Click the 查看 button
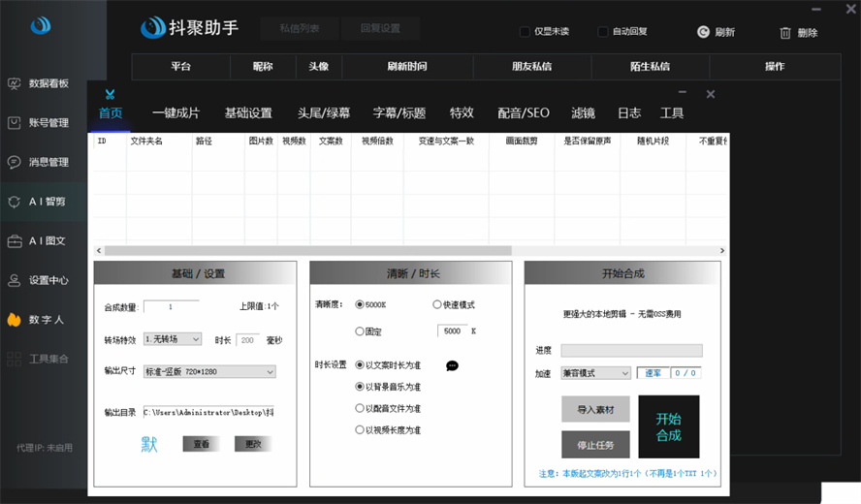This screenshot has width=861, height=504. coord(201,444)
